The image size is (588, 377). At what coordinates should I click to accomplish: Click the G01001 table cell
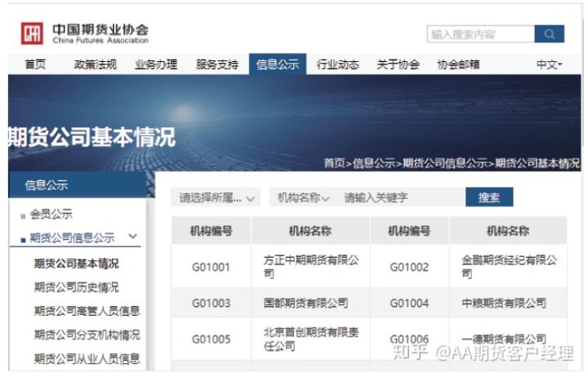tap(211, 267)
